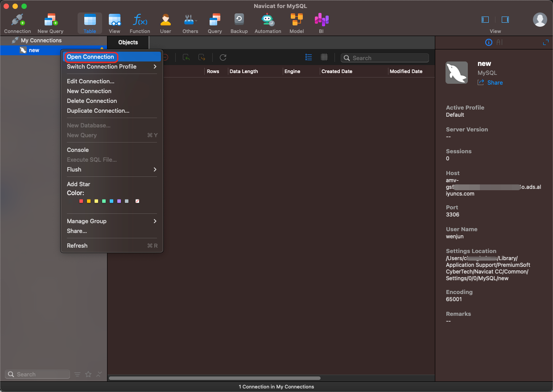This screenshot has height=392, width=553.
Task: Click the sidebar Search field
Action: point(37,374)
